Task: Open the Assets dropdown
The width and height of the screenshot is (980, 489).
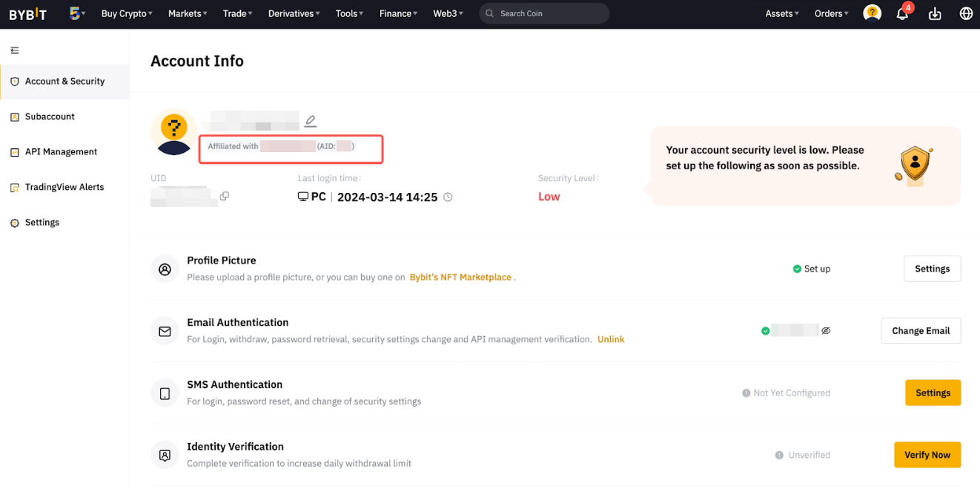Action: tap(782, 13)
